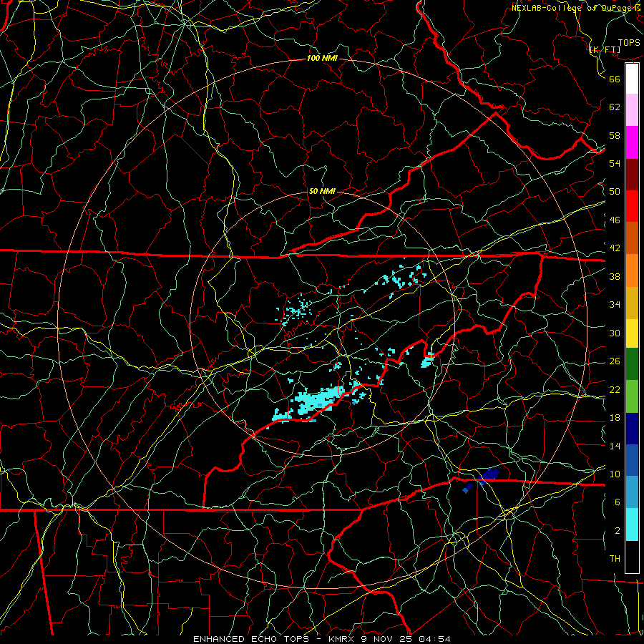This screenshot has width=644, height=644.
Task: Select the cyan legend swatch
Action: pos(632,525)
